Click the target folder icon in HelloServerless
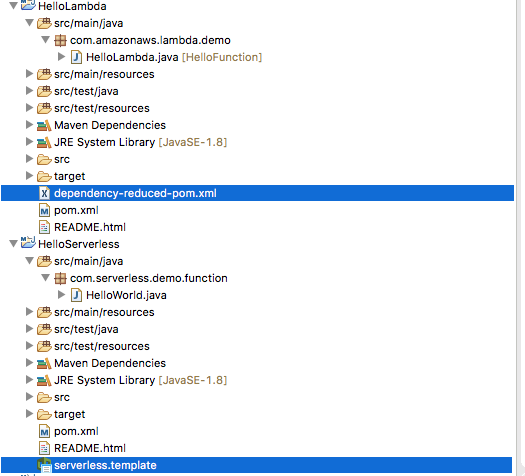The width and height of the screenshot is (525, 476). pyautogui.click(x=44, y=414)
